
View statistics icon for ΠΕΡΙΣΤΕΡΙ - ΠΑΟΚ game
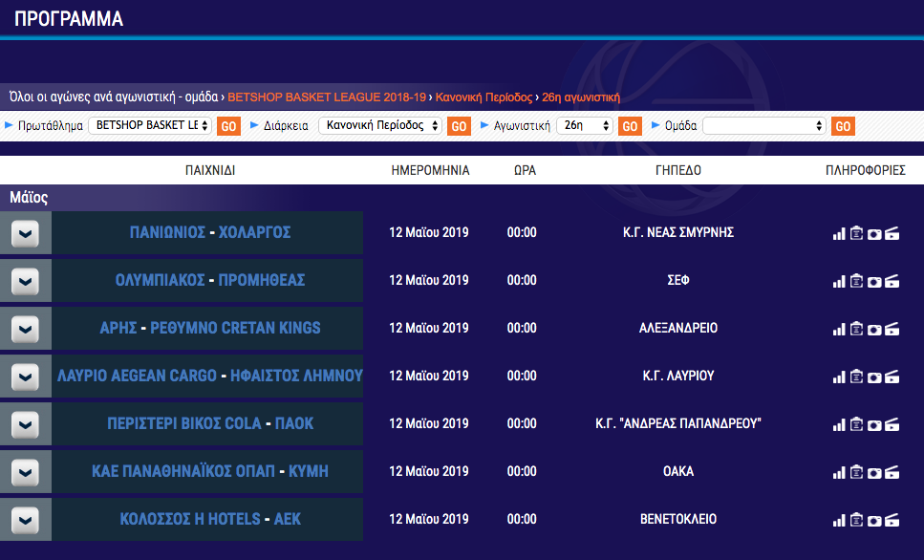(840, 424)
